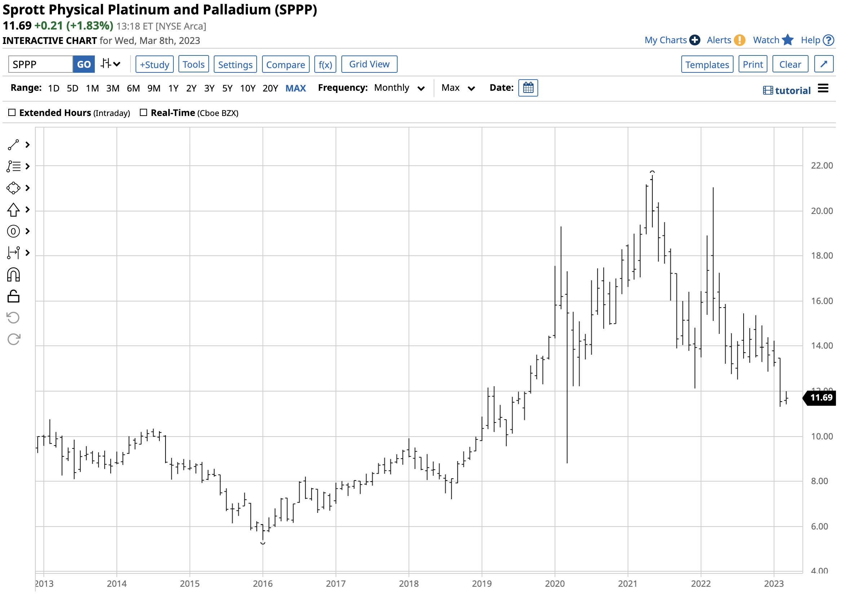
Task: Select the annotation list tool icon
Action: (x=13, y=166)
